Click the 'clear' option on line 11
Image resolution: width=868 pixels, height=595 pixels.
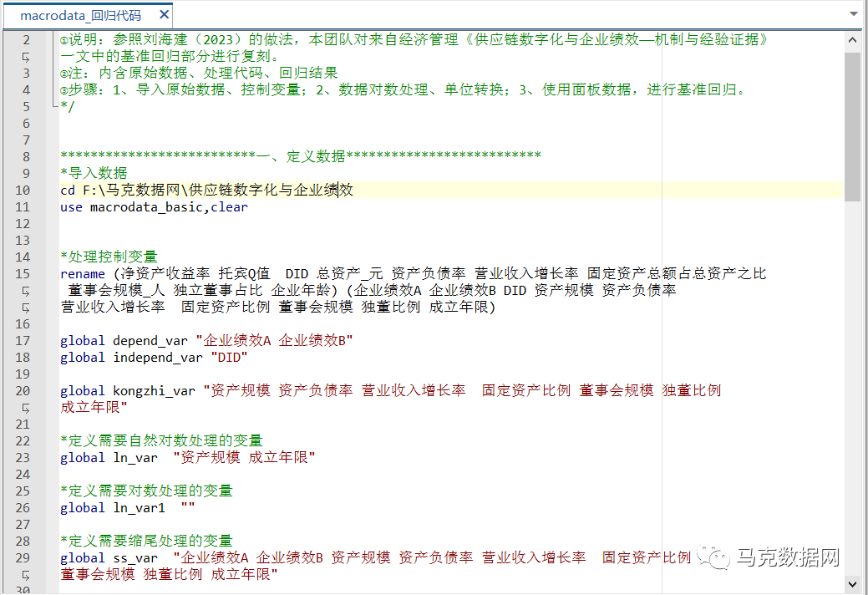pos(229,207)
